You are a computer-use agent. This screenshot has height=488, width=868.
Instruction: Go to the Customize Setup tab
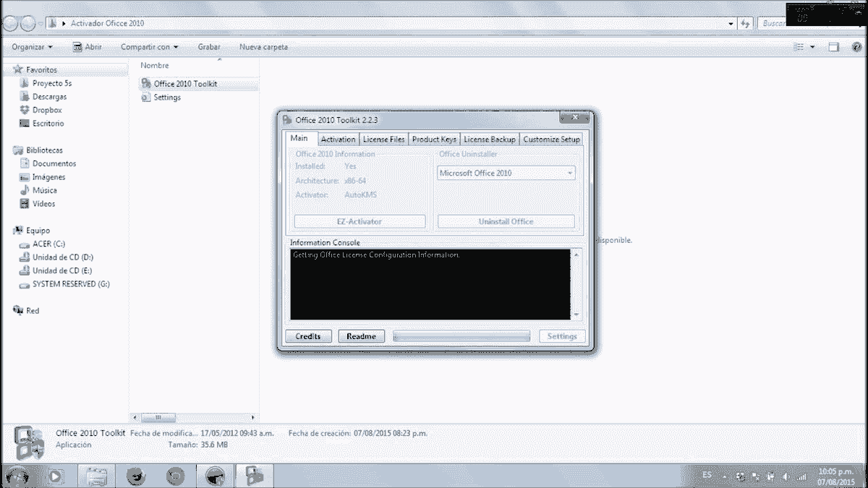click(x=551, y=139)
